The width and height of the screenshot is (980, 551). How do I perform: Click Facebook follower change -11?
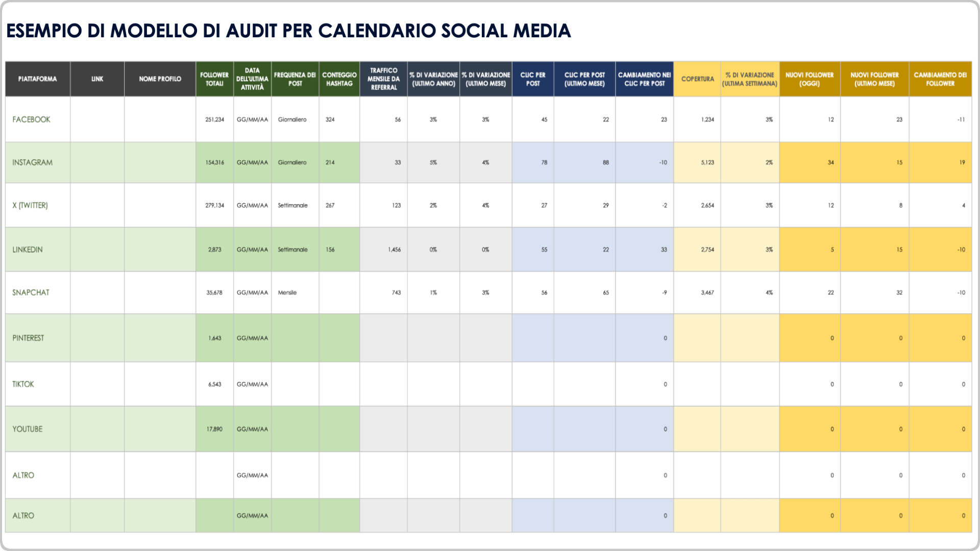pos(940,119)
